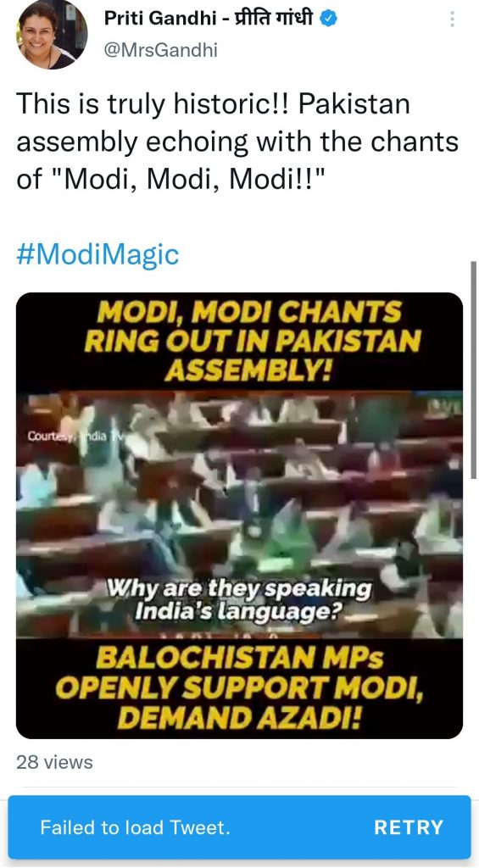Play the Pakistan assembly video
This screenshot has height=868, width=479.
pyautogui.click(x=239, y=515)
